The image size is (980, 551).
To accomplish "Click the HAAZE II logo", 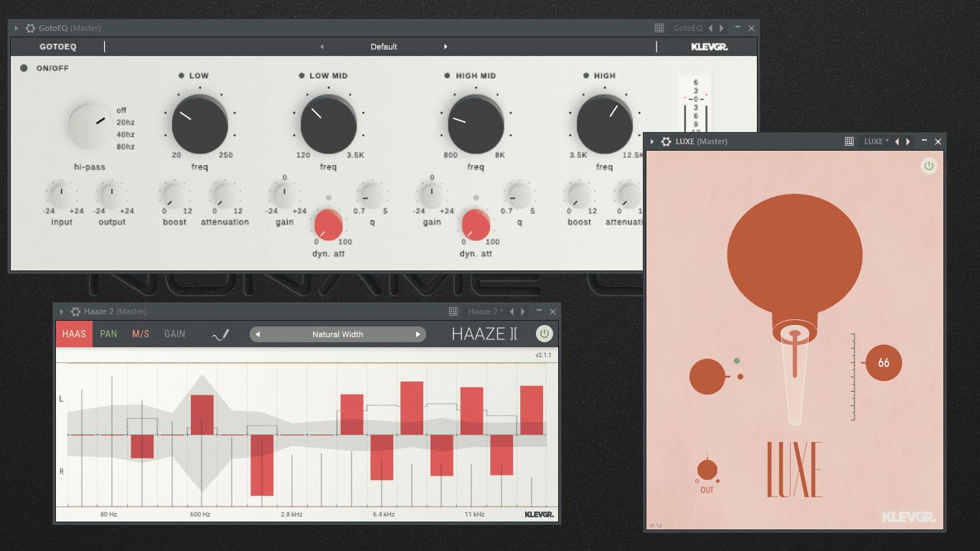I will point(484,334).
